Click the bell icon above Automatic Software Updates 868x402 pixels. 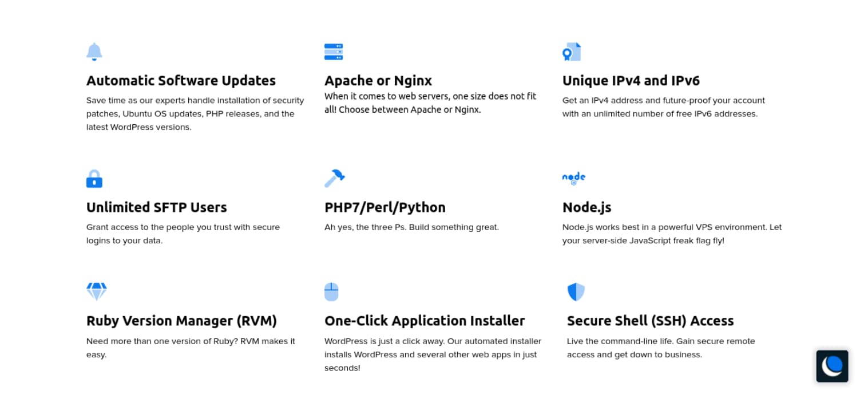click(94, 52)
